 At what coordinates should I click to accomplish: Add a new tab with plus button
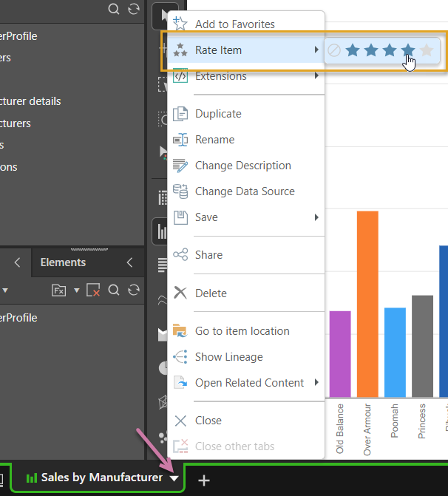pyautogui.click(x=204, y=480)
